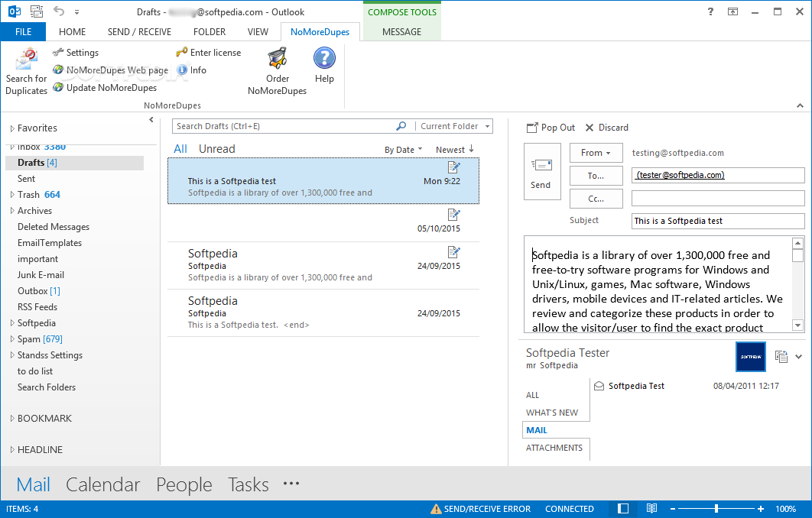Click the Update NoMoreDupes icon
This screenshot has width=812, height=518.
coord(58,87)
